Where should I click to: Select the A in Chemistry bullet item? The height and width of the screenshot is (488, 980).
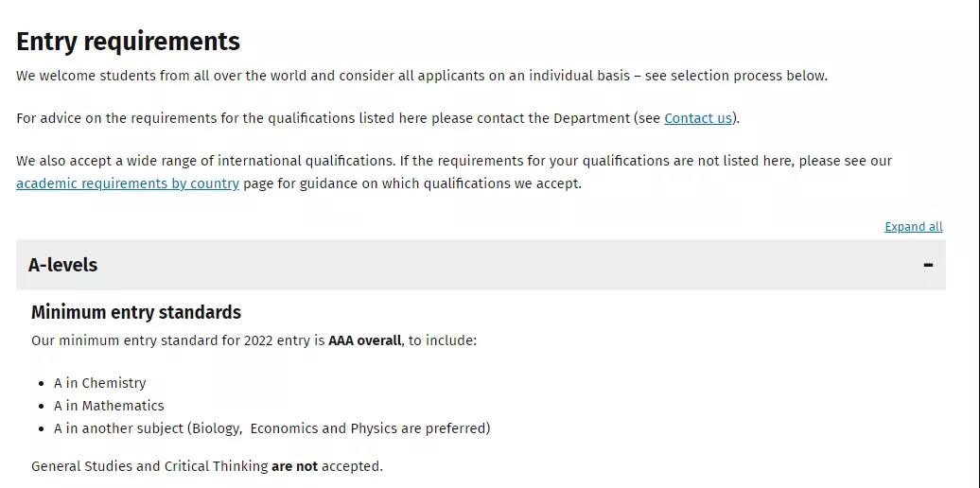point(100,383)
